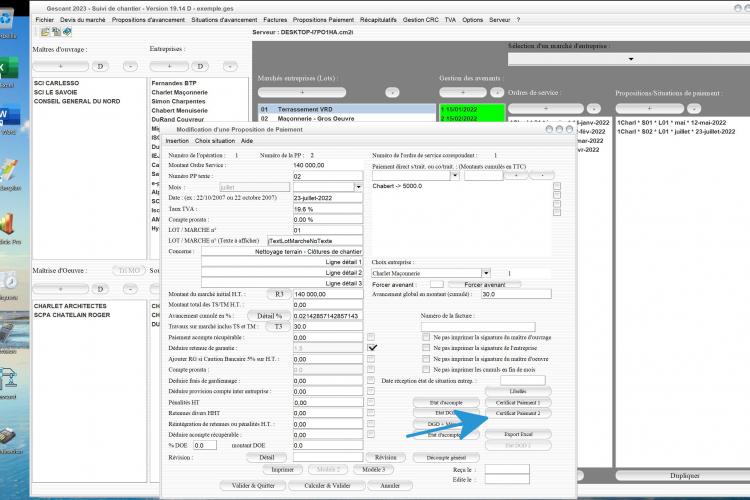
Task: Click the R3 button beside Montant du marché
Action: (279, 294)
